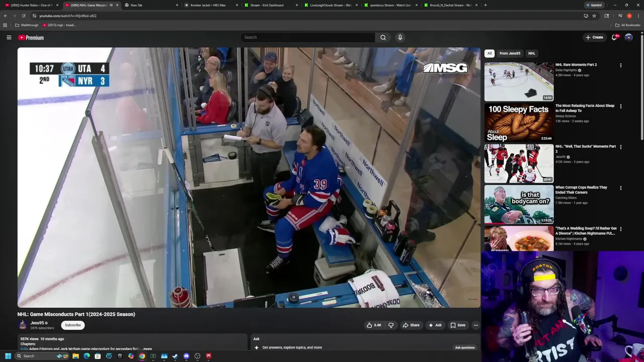Open options menu for Kitchen Nightmares video
Viewport: 644px width, 362px height.
620,229
